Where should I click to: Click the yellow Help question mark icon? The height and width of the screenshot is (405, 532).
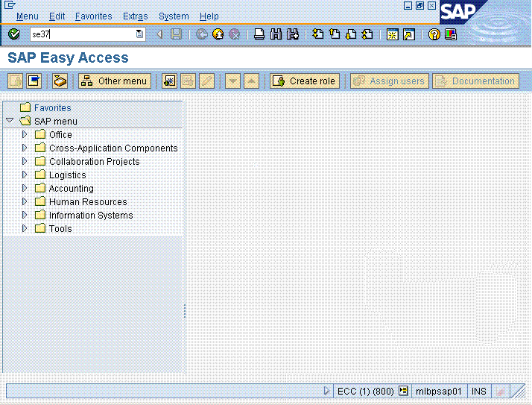434,34
